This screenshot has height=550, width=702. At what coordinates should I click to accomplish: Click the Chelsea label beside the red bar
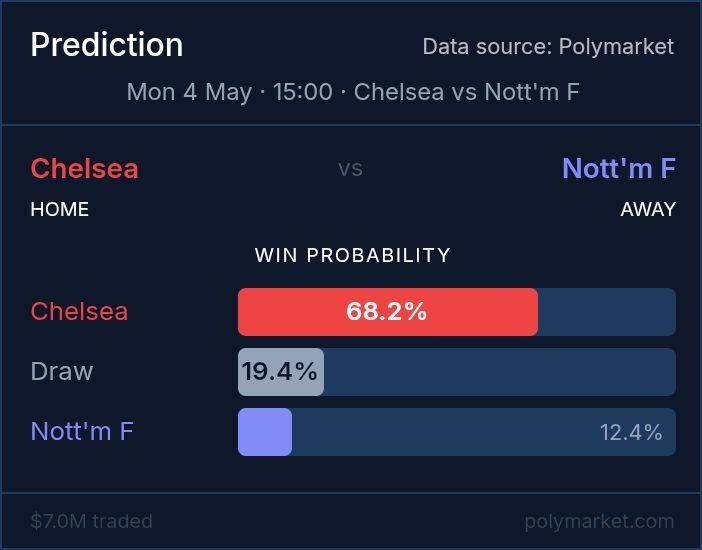click(x=79, y=311)
